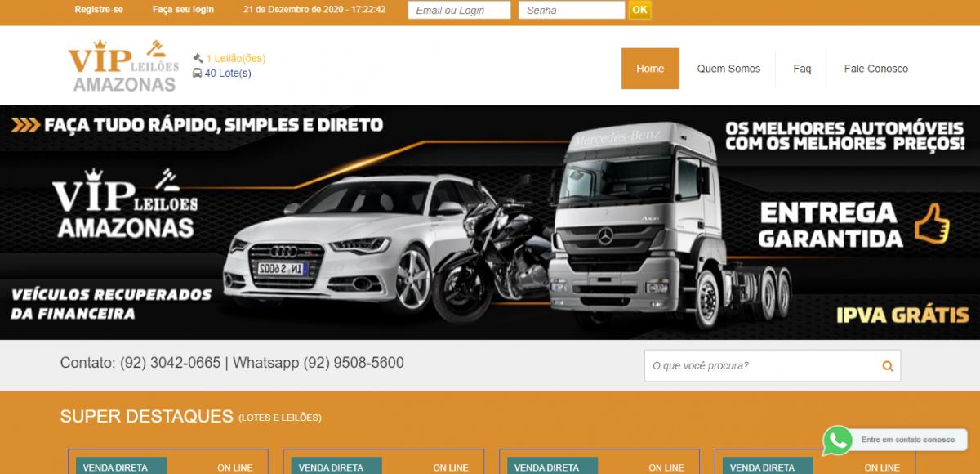Select the Whatsapp (92) 9508-5600 text
This screenshot has width=980, height=474.
(318, 362)
